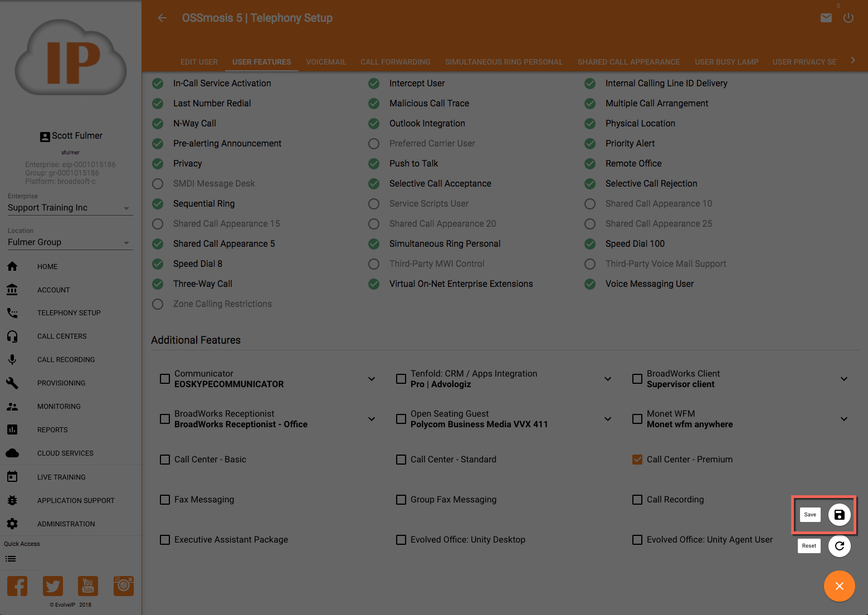868x615 pixels.
Task: Click the Quick Access list icon
Action: click(x=11, y=559)
